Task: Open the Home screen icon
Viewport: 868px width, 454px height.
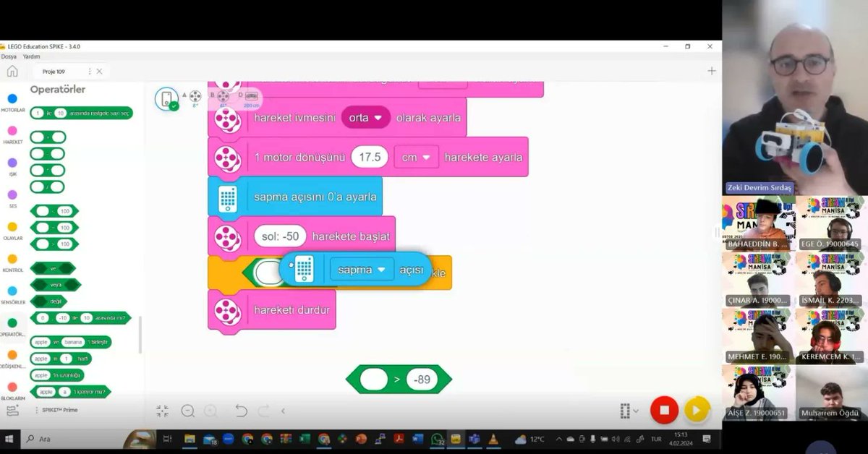Action: 12,71
